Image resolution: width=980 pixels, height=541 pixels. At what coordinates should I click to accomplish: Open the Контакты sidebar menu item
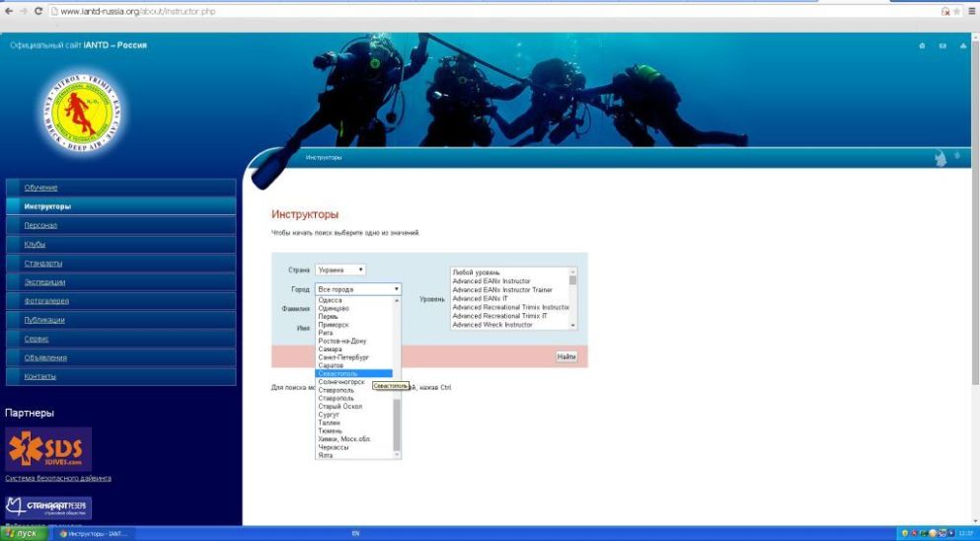pyautogui.click(x=120, y=376)
